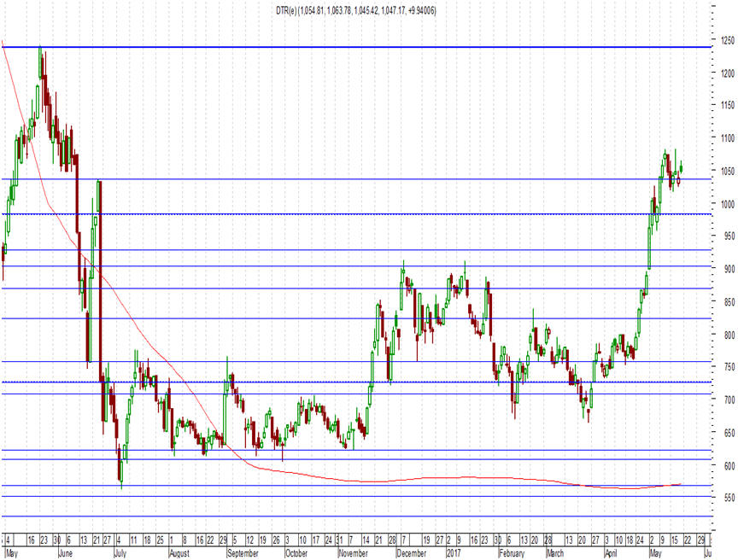Click the February month label
Viewport: 738px width, 560px height.
coord(511,553)
